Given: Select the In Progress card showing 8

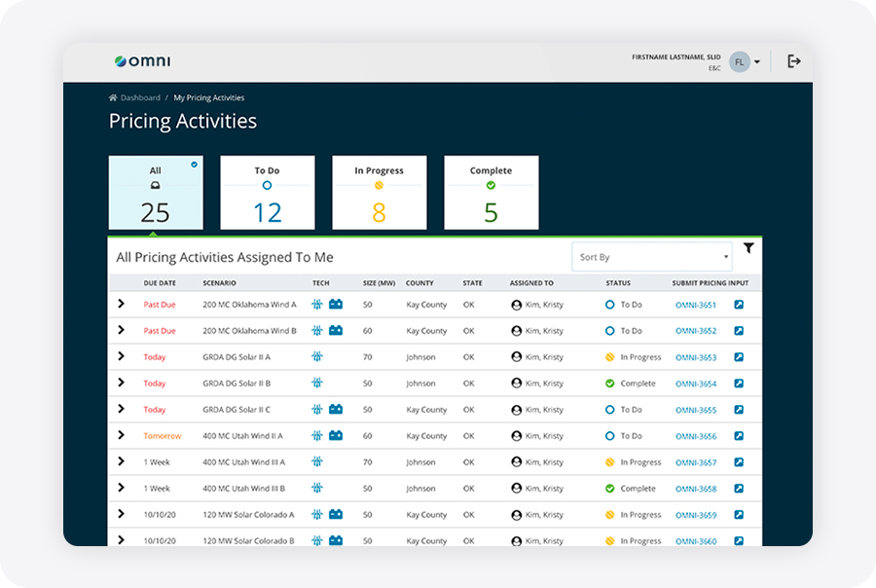Looking at the screenshot, I should click(x=380, y=193).
